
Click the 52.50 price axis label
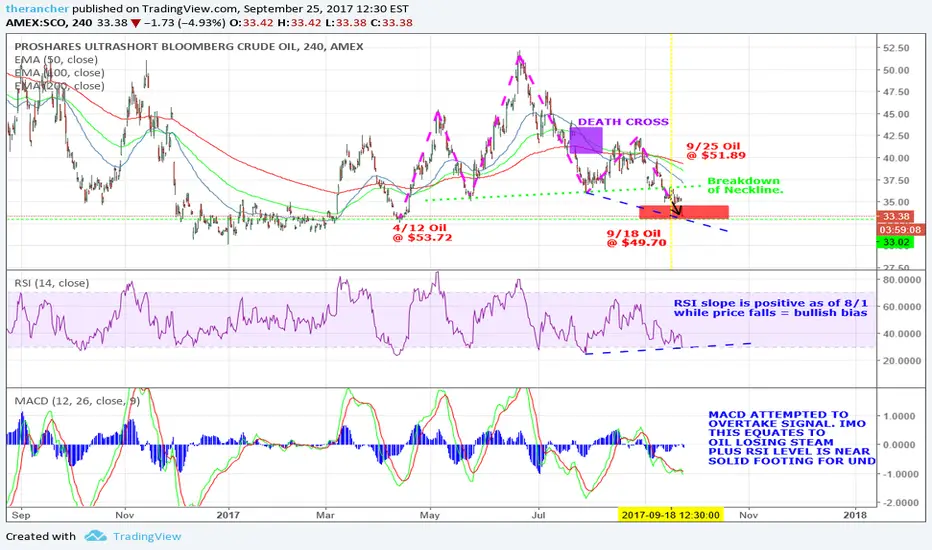point(896,48)
